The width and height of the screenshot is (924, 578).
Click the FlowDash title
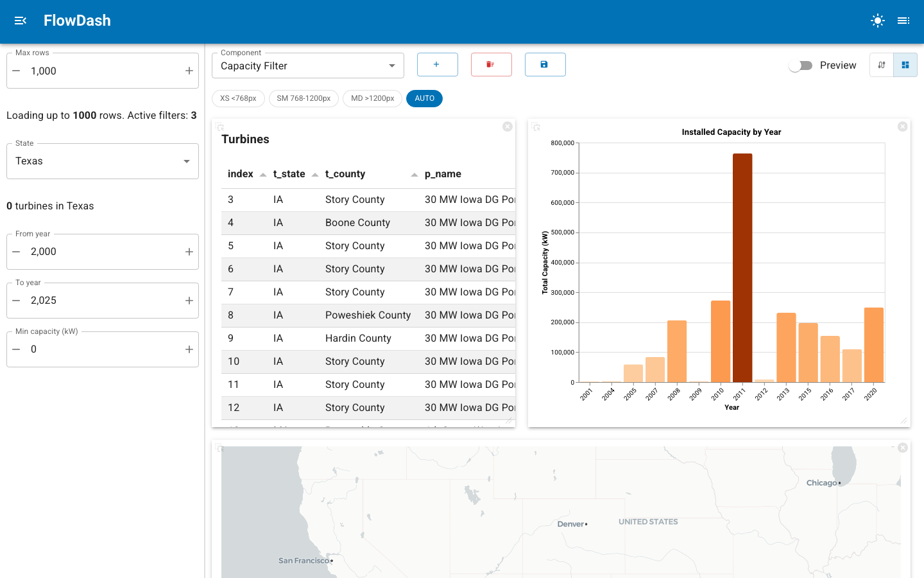(x=77, y=21)
